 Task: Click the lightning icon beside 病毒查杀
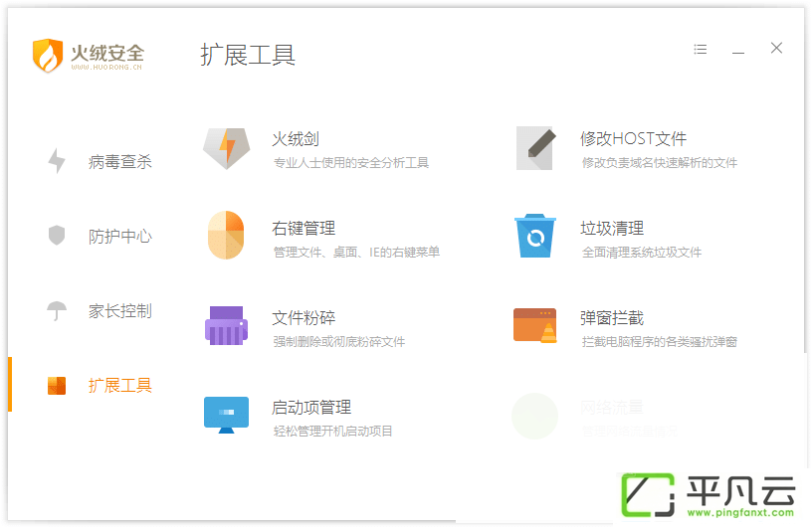57,160
